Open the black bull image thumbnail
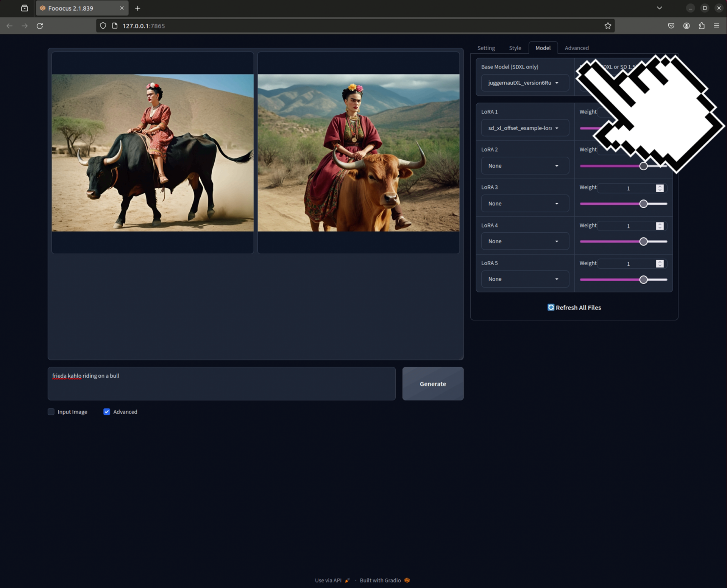 coord(153,152)
